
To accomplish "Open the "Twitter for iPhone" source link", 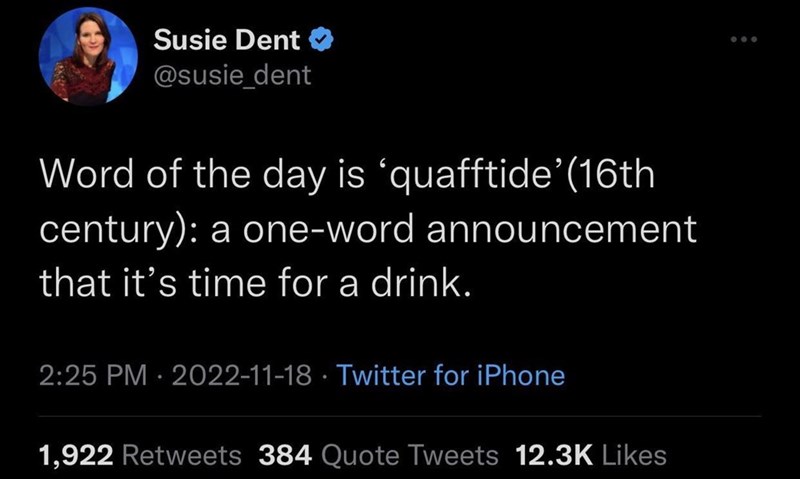I will pyautogui.click(x=451, y=376).
